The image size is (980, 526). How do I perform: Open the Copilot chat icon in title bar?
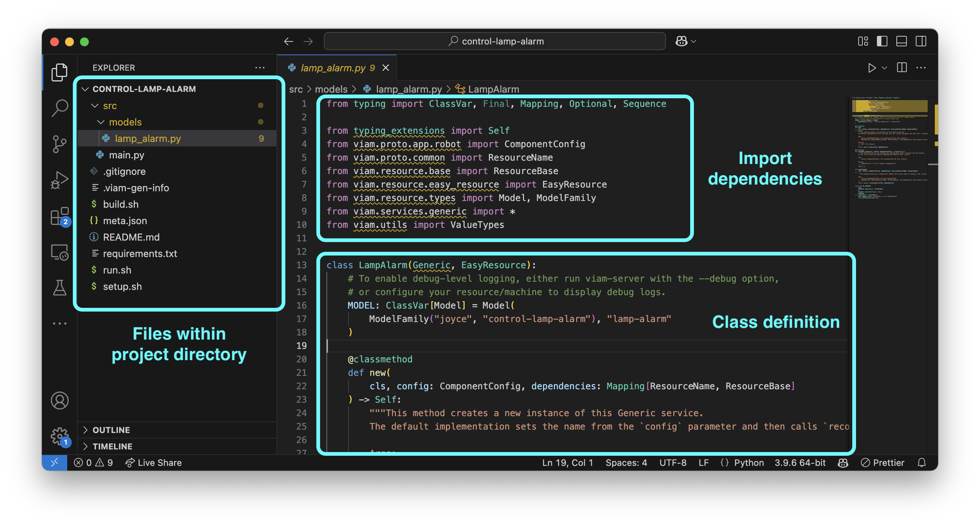(681, 41)
